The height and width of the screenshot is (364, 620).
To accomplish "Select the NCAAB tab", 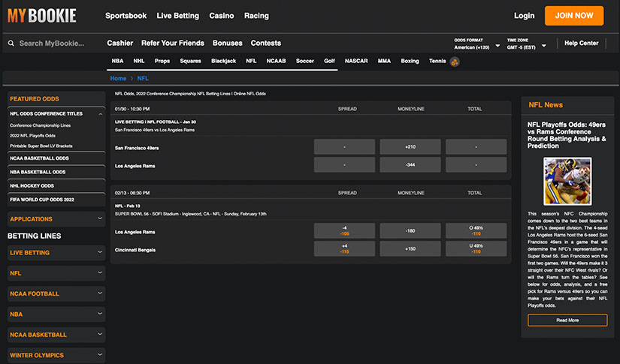I will [276, 61].
